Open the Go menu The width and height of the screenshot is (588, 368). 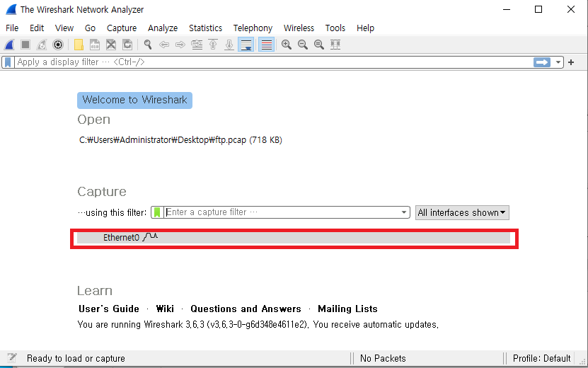click(90, 28)
